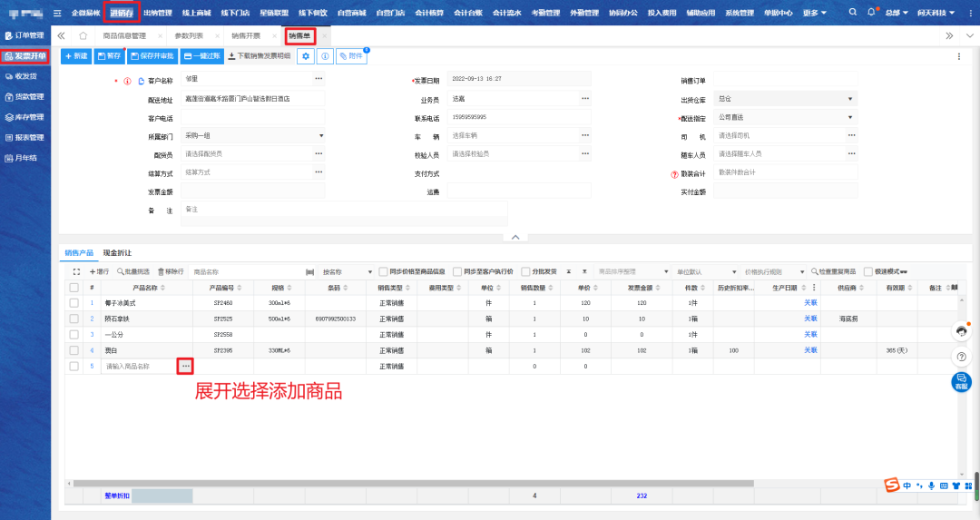Open the notification bell
Image resolution: width=980 pixels, height=520 pixels.
(x=872, y=13)
